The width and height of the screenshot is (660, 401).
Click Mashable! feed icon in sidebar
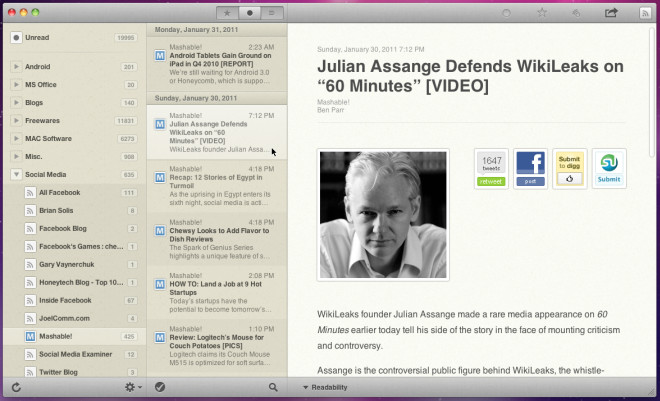[x=30, y=337]
